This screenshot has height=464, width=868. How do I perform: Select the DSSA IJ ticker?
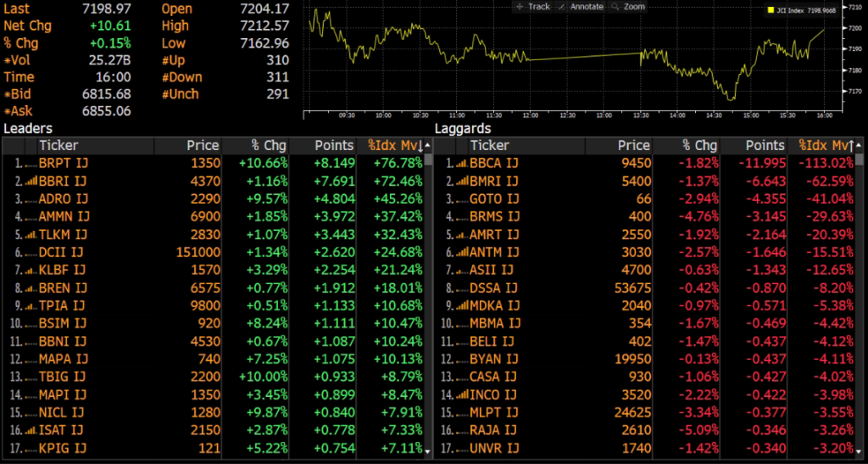[x=493, y=288]
